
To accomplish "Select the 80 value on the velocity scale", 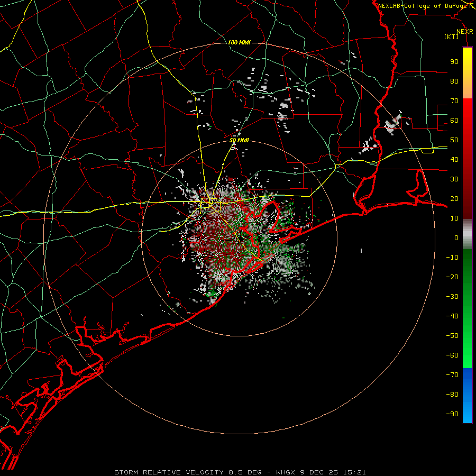I will click(x=454, y=81).
